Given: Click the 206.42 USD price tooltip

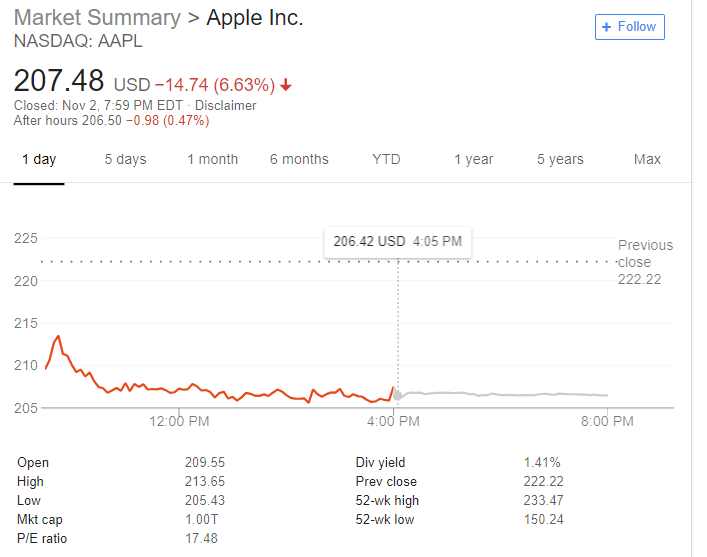Looking at the screenshot, I should (397, 241).
